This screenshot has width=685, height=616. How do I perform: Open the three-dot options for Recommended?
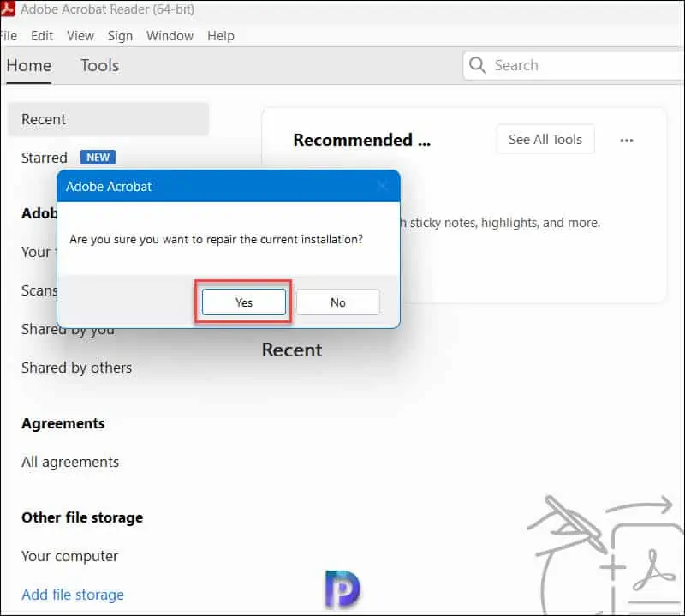point(627,140)
